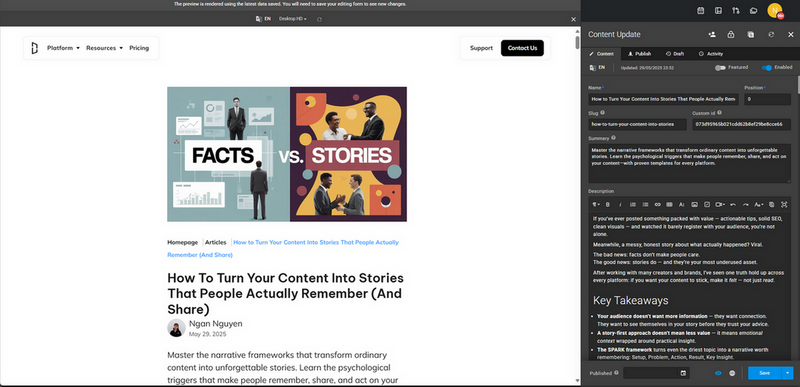Insert image in Description editor
Screen dimensions: 800x387
click(694, 204)
